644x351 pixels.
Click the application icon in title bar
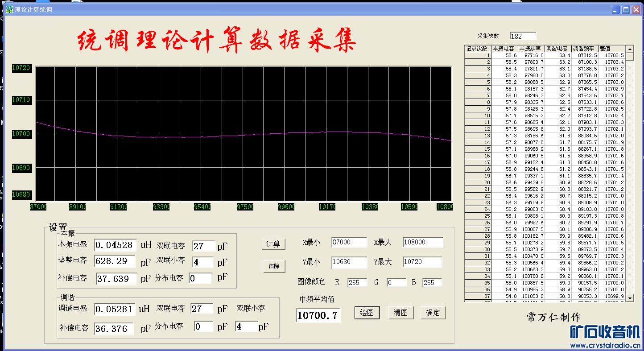click(x=9, y=9)
